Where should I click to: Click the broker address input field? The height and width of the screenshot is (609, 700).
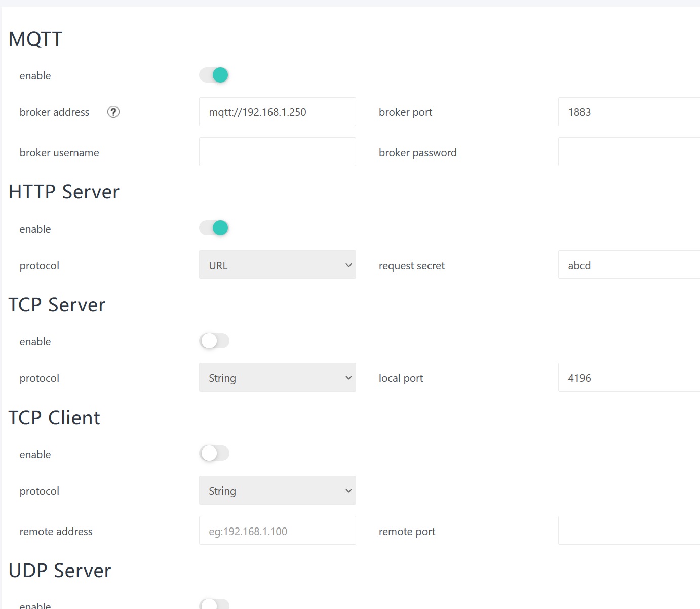pyautogui.click(x=277, y=112)
